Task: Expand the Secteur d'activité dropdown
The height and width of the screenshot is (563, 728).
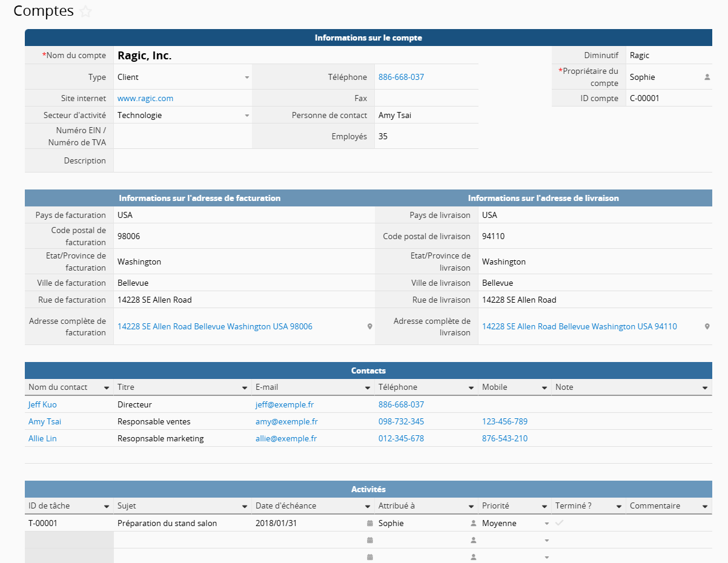Action: click(247, 116)
